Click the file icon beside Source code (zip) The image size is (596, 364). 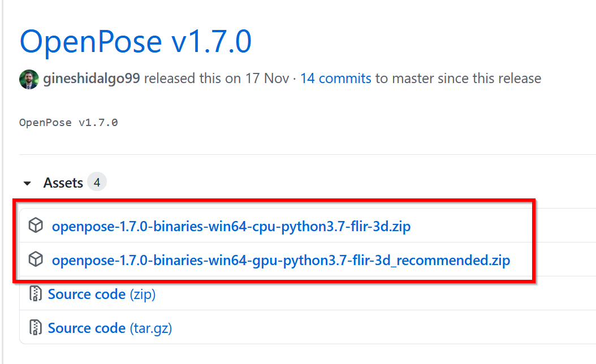click(36, 293)
